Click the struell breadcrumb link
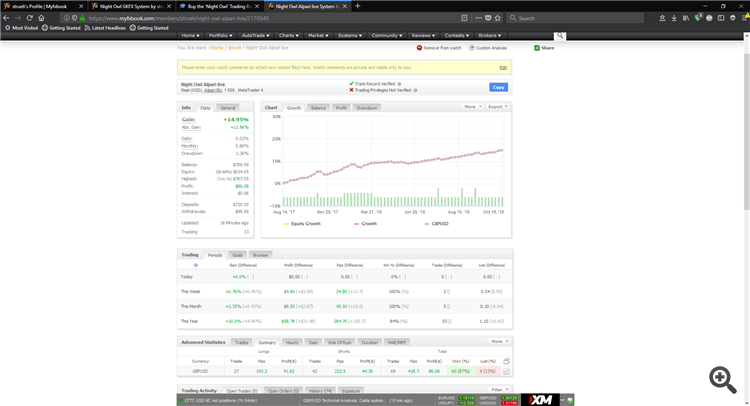Viewport: 750px width, 406px height. (234, 48)
